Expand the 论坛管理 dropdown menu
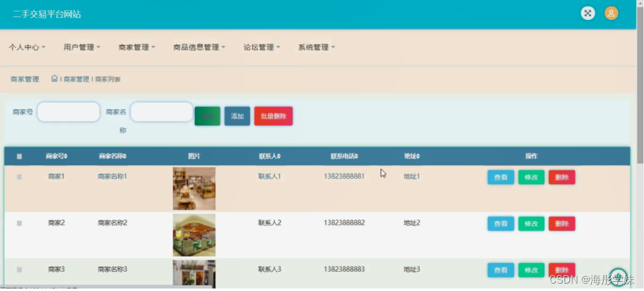Image resolution: width=644 pixels, height=291 pixels. [x=261, y=47]
